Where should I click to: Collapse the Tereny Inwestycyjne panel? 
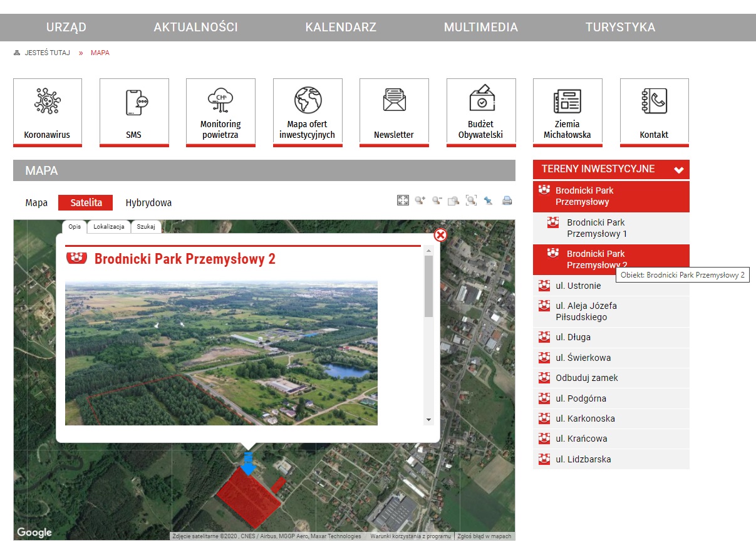pyautogui.click(x=679, y=169)
